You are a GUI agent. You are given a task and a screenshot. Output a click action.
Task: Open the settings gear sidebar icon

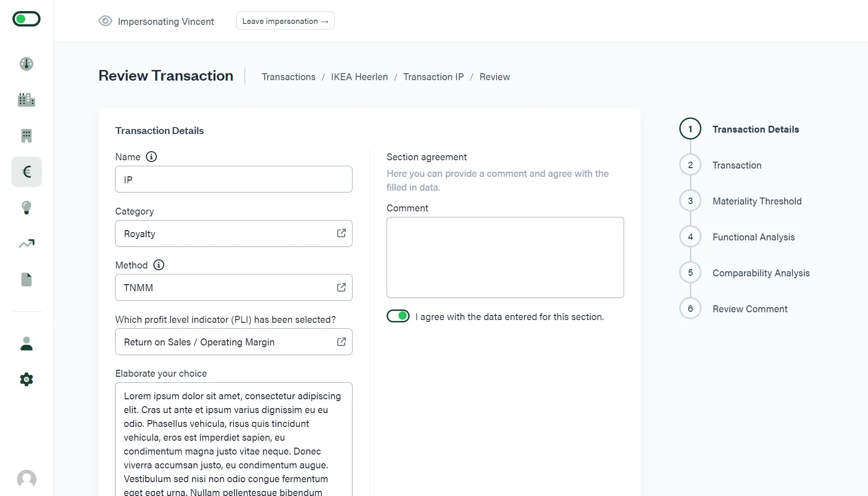tap(27, 379)
